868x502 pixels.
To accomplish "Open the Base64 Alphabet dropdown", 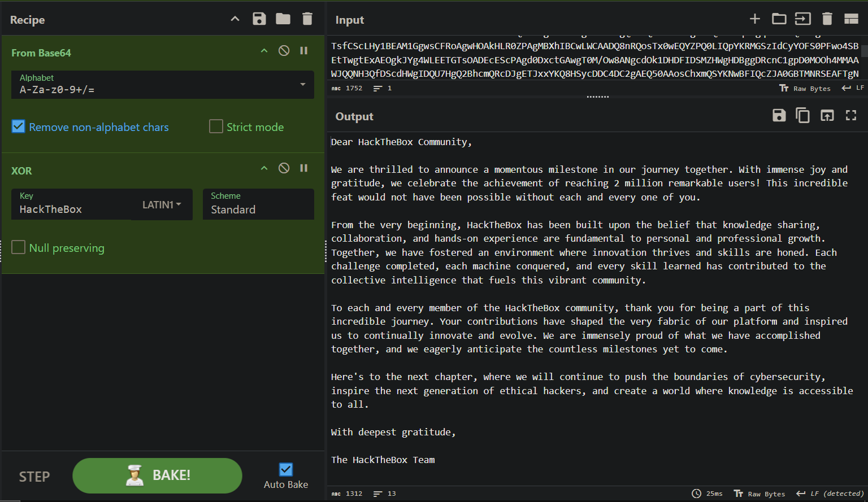I will click(x=303, y=85).
